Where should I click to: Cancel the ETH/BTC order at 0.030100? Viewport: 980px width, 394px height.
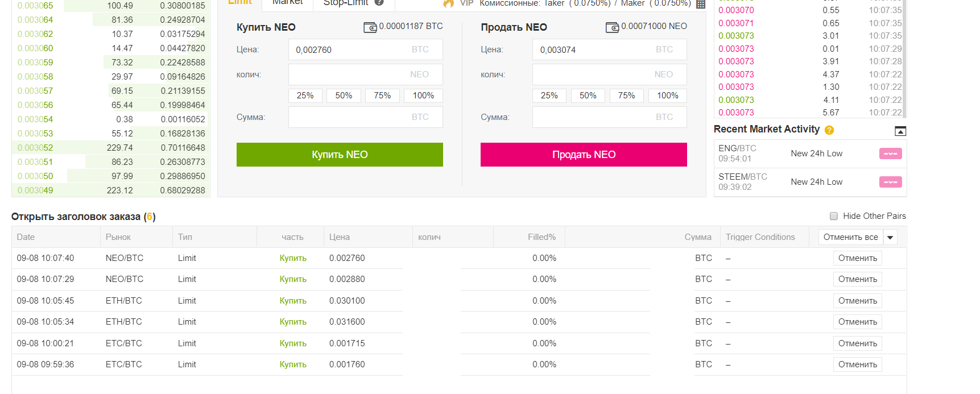[858, 301]
